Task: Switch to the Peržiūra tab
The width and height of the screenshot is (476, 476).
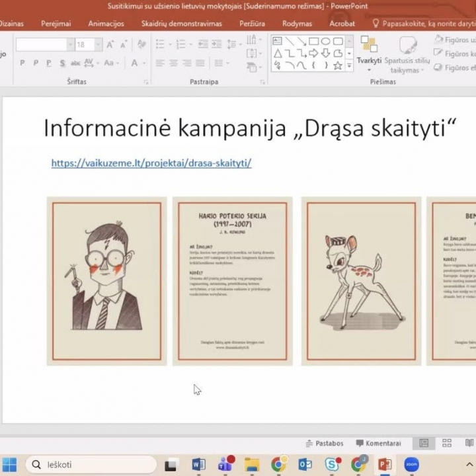Action: (x=252, y=23)
